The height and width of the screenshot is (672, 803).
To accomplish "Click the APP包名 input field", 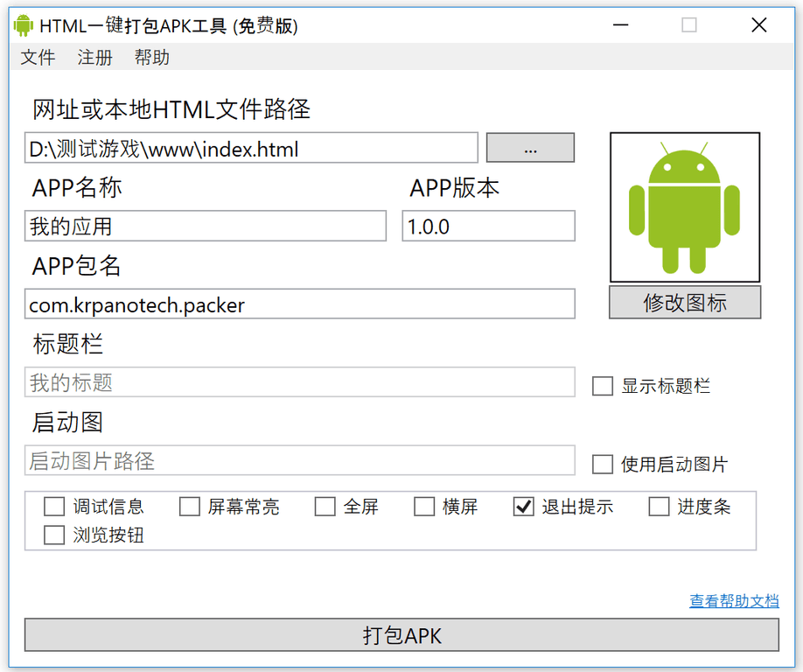I will click(299, 304).
